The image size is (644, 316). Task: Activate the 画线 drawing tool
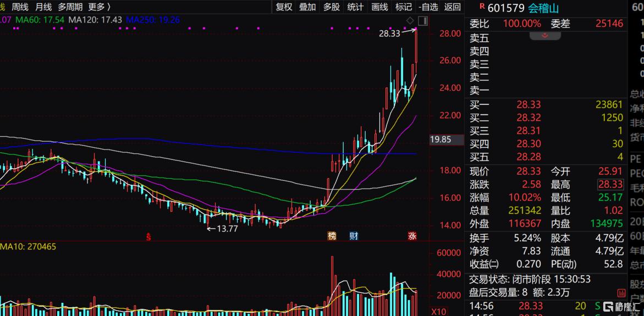coord(379,7)
